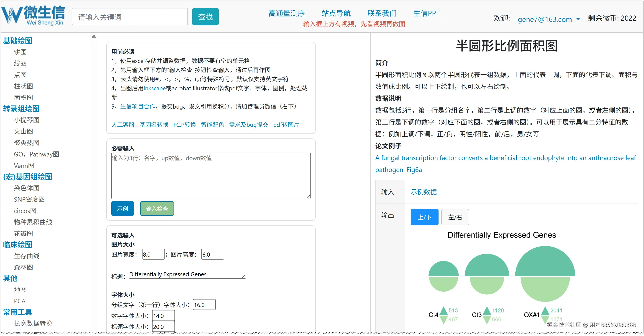Switch to the 上/下 output tab
644x336 pixels.
pyautogui.click(x=424, y=217)
